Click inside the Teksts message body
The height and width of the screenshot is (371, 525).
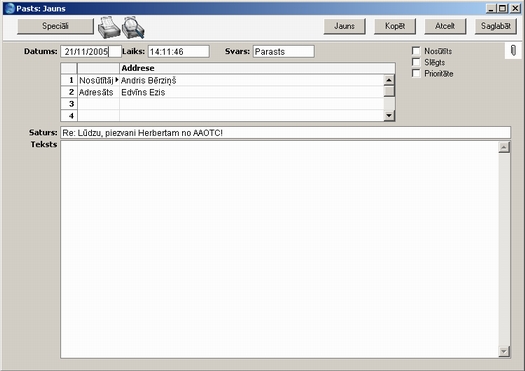[279, 249]
